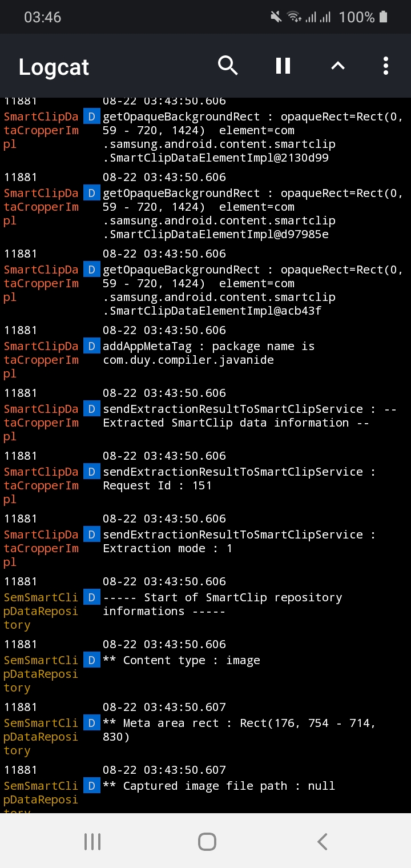Click the D badge next to addAppMetaTag entry

(91, 346)
